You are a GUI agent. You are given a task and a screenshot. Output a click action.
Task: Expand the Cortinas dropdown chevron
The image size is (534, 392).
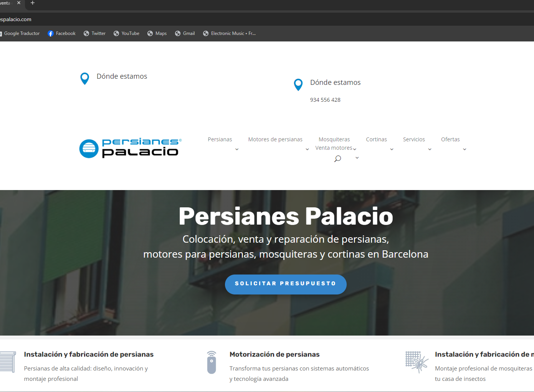(x=392, y=149)
